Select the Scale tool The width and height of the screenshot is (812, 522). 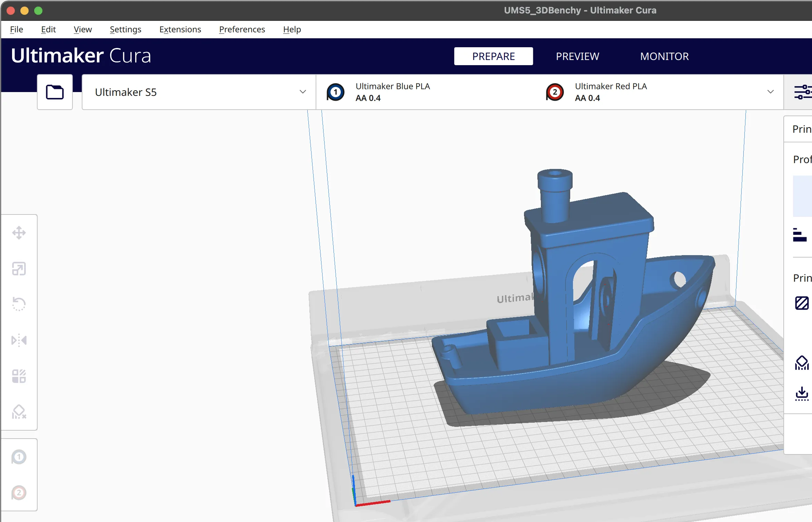pyautogui.click(x=19, y=269)
